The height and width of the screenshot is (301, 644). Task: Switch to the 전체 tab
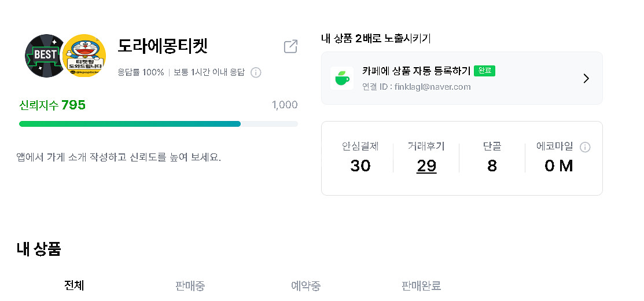(x=74, y=285)
